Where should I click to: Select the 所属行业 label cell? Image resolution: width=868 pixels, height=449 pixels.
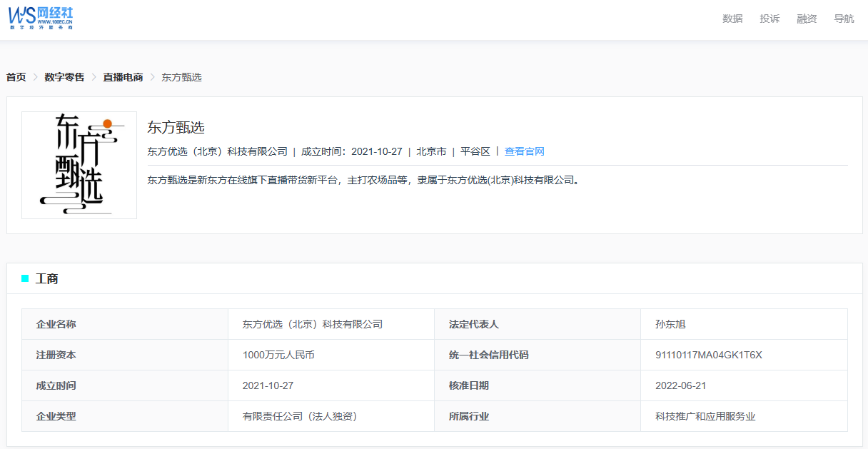pos(538,416)
